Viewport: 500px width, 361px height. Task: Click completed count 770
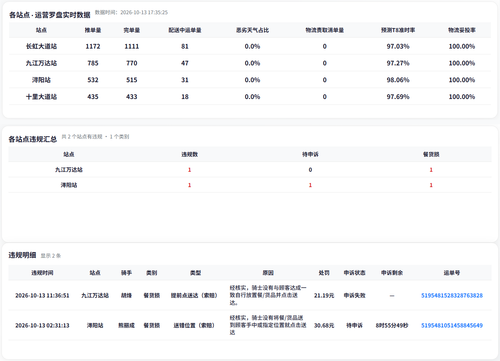(132, 63)
